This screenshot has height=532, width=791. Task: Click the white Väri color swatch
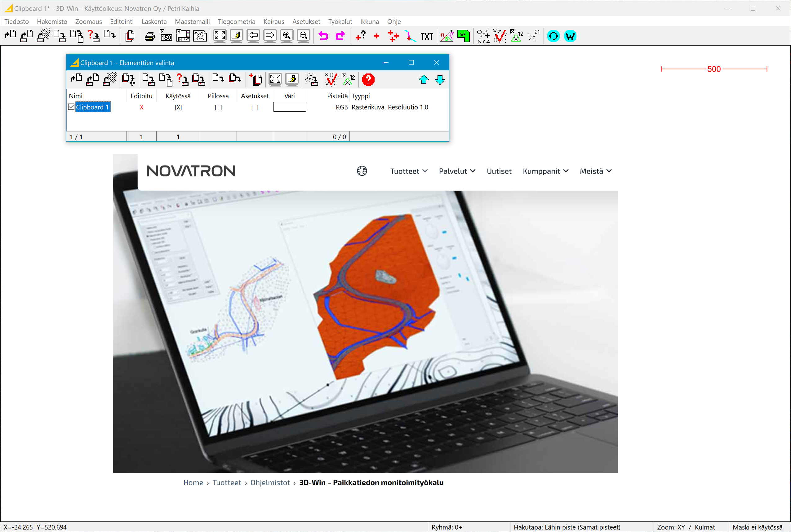click(x=290, y=107)
